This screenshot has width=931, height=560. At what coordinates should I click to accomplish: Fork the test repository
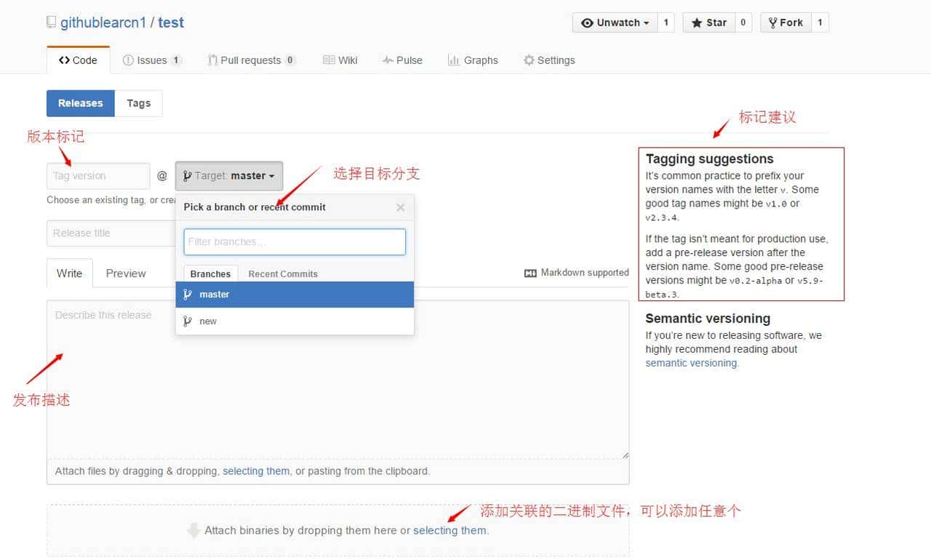click(786, 23)
